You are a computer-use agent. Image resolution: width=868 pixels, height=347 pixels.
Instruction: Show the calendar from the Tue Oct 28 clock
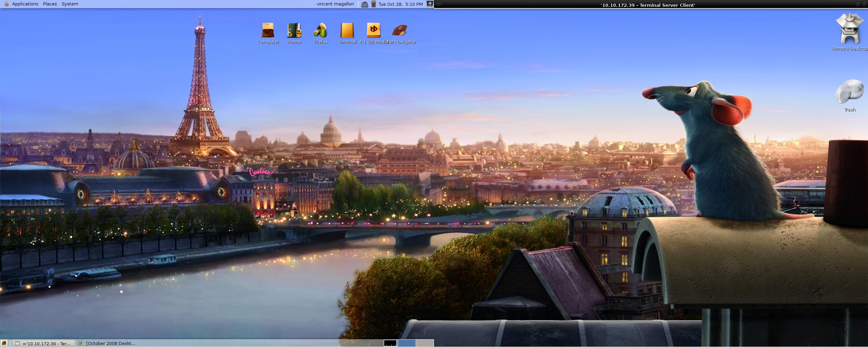coord(400,4)
